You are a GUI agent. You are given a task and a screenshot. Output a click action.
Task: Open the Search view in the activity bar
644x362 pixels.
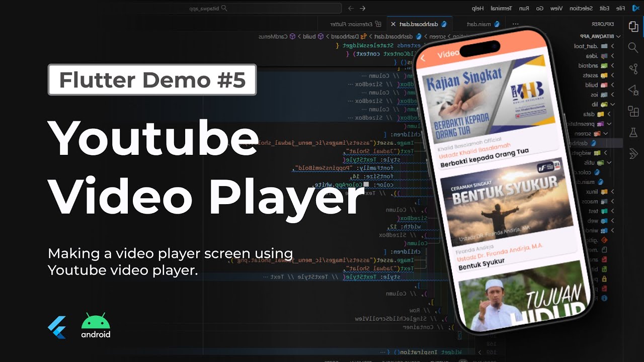pyautogui.click(x=633, y=48)
